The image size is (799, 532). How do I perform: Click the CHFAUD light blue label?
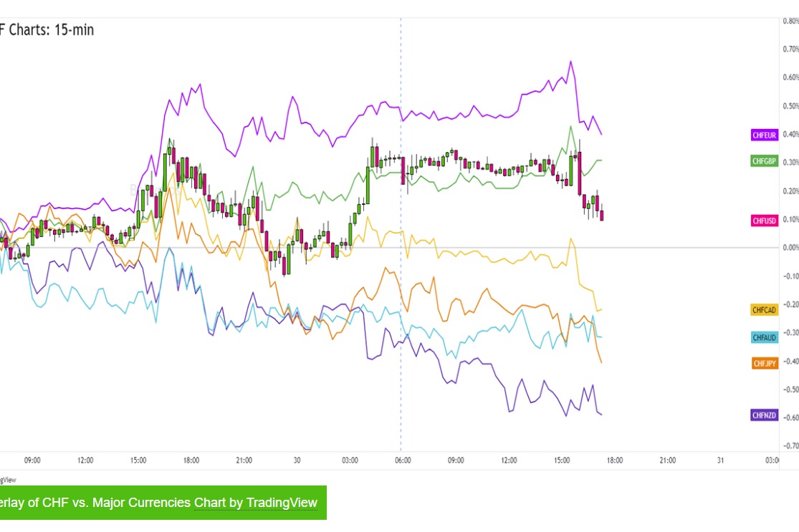point(764,337)
